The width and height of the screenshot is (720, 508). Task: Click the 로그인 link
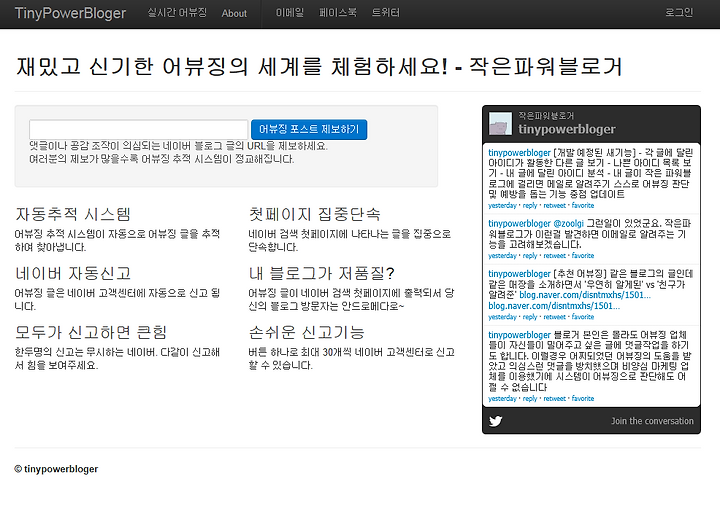[679, 13]
